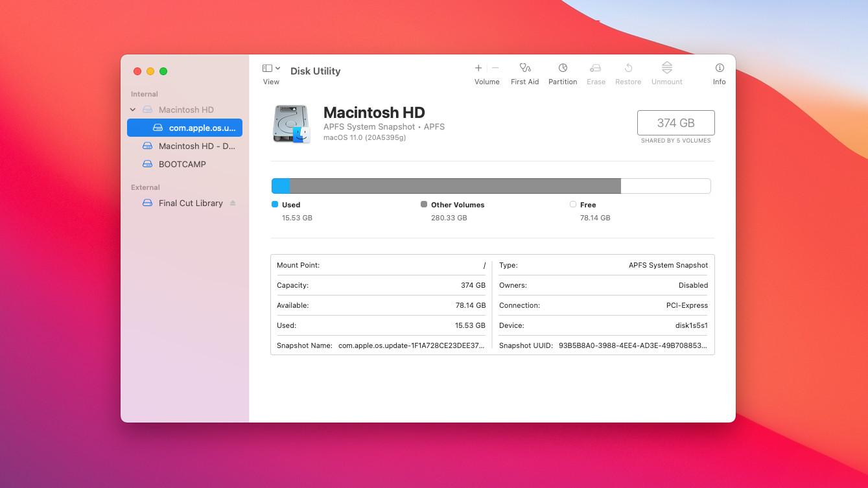Click the Connection value PCI-Express
Image resolution: width=868 pixels, height=488 pixels.
tap(687, 305)
